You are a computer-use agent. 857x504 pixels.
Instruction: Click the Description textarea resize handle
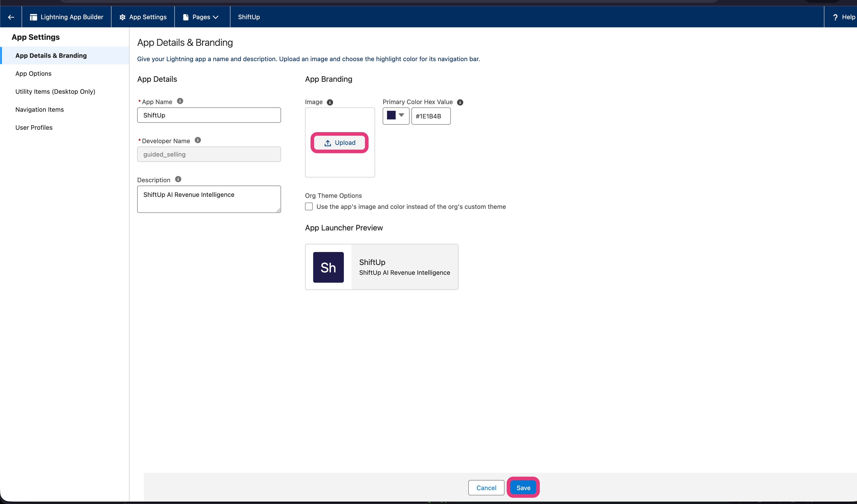click(x=278, y=210)
